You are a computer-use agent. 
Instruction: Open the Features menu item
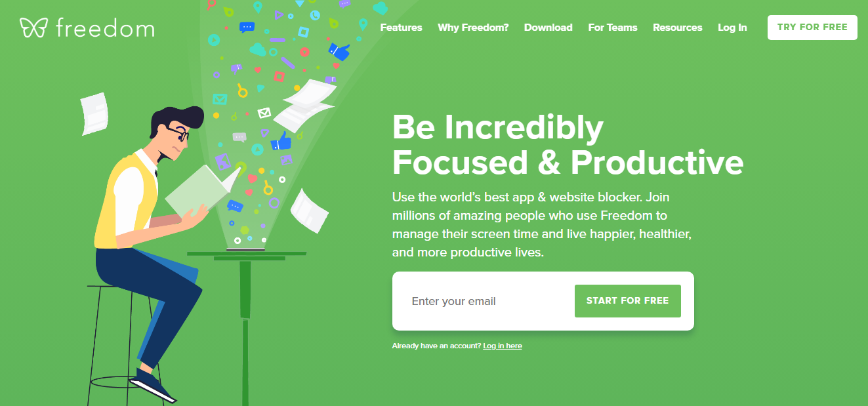click(x=401, y=28)
